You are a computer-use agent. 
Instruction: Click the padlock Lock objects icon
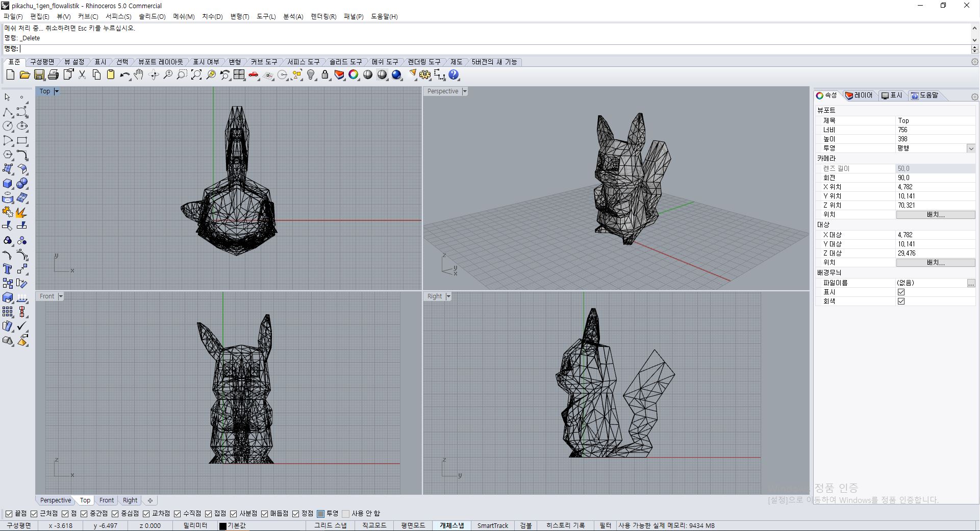click(x=325, y=75)
